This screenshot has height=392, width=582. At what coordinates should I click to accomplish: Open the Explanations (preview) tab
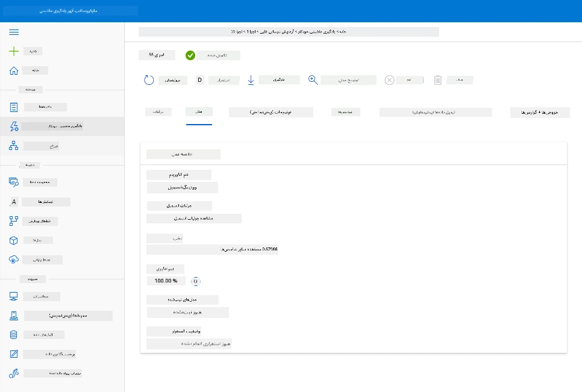pyautogui.click(x=271, y=112)
